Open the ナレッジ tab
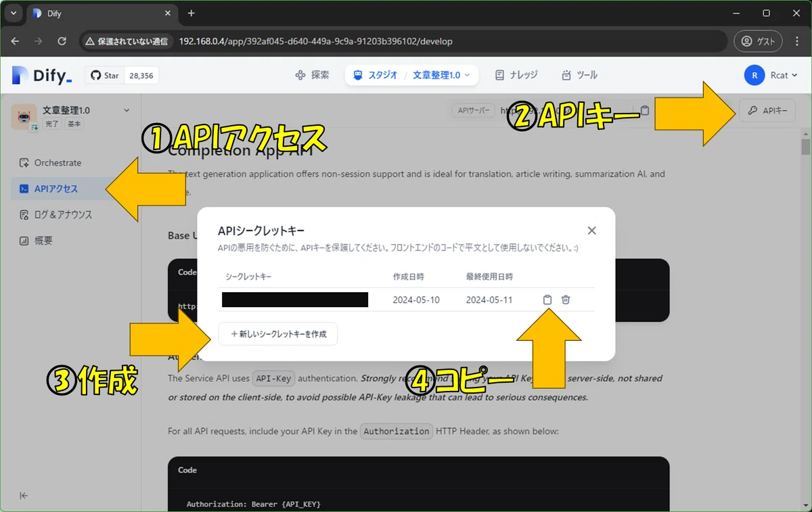812x512 pixels. 516,75
